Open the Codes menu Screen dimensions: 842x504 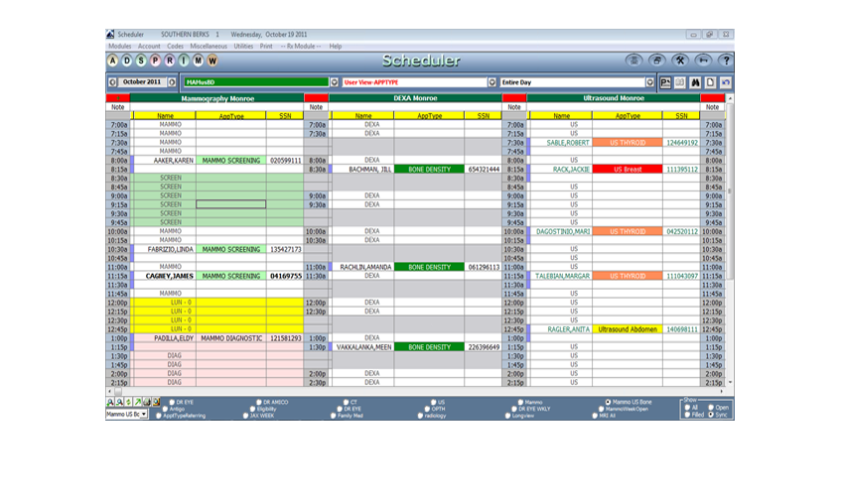[x=175, y=47]
